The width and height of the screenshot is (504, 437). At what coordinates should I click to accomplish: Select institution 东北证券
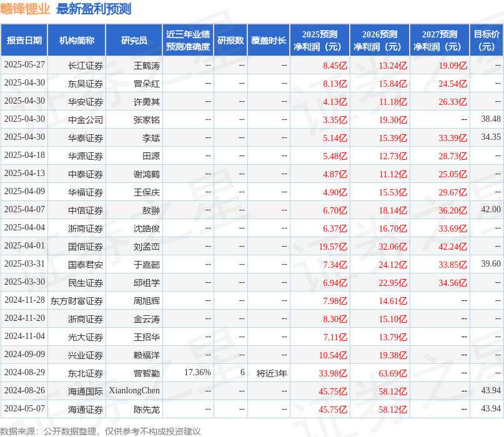(86, 373)
